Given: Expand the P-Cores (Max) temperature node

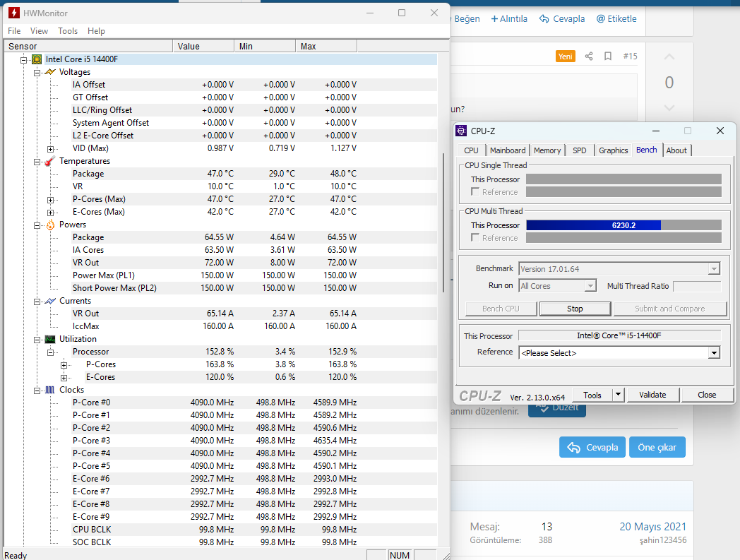Looking at the screenshot, I should pyautogui.click(x=51, y=201).
